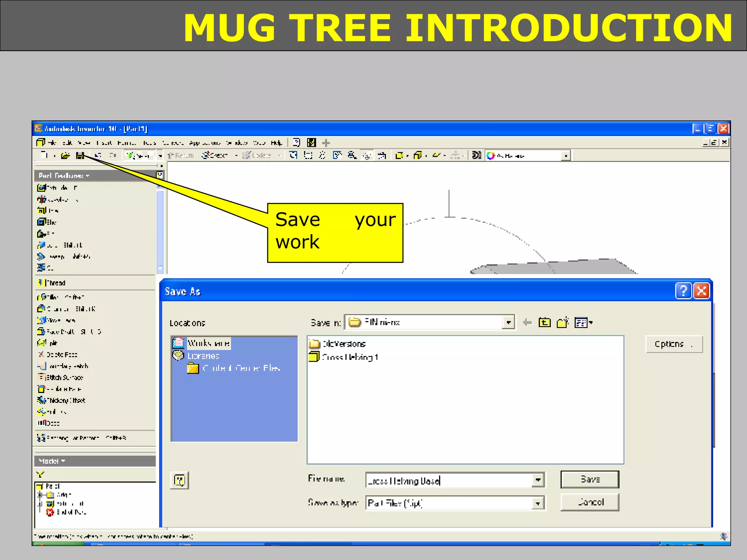Click the Up One Level folder icon
The image size is (747, 560).
tap(545, 323)
